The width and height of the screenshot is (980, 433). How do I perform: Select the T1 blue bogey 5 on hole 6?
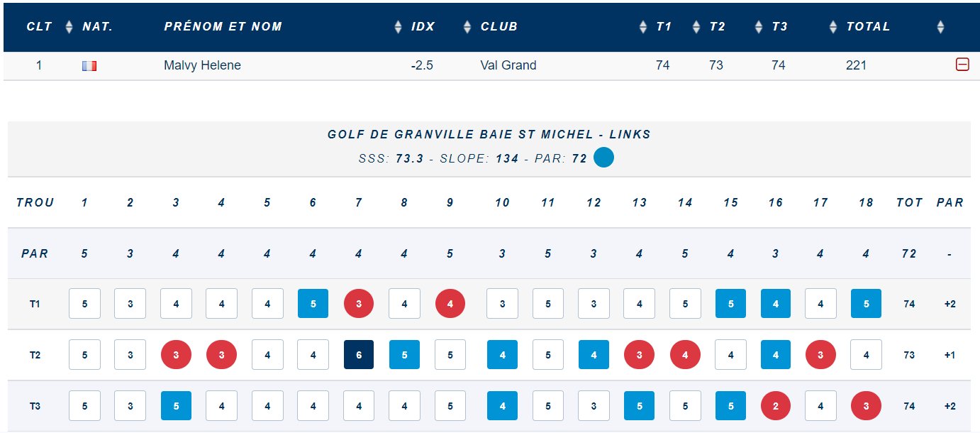313,304
